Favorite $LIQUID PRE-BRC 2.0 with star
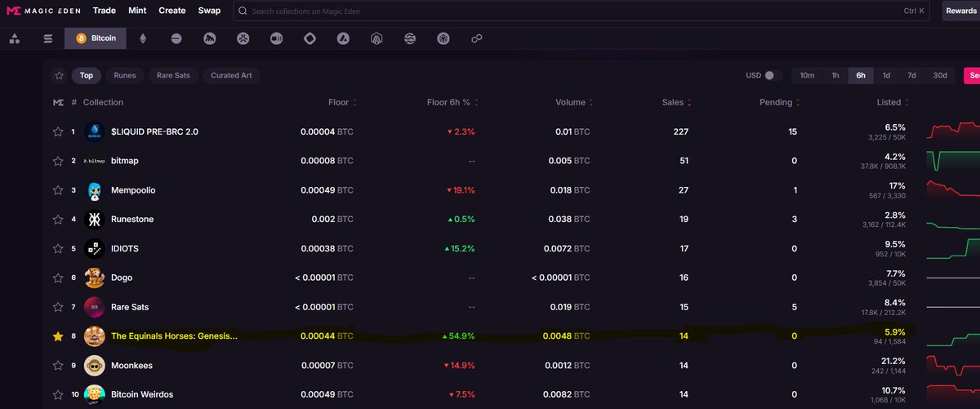Viewport: 980px width, 409px height. tap(58, 131)
